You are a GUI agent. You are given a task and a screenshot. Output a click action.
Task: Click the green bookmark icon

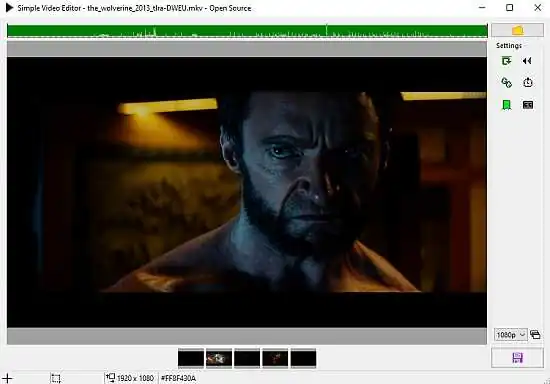point(506,105)
